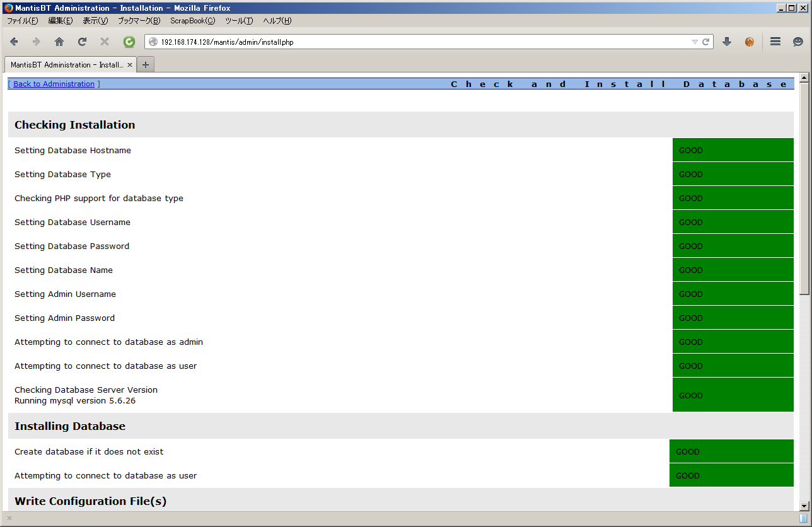Open the Home page icon
812x527 pixels.
pyautogui.click(x=59, y=42)
